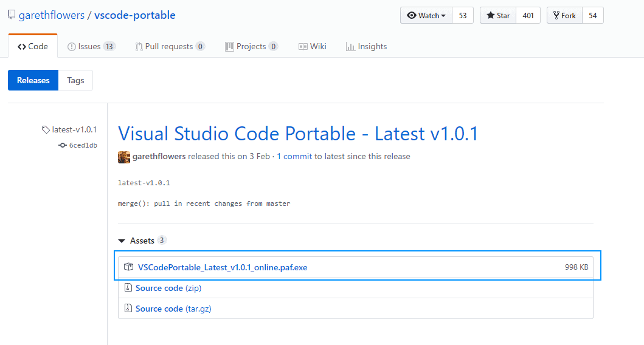The width and height of the screenshot is (644, 345).
Task: Click the eye icon on Watch button
Action: 412,16
